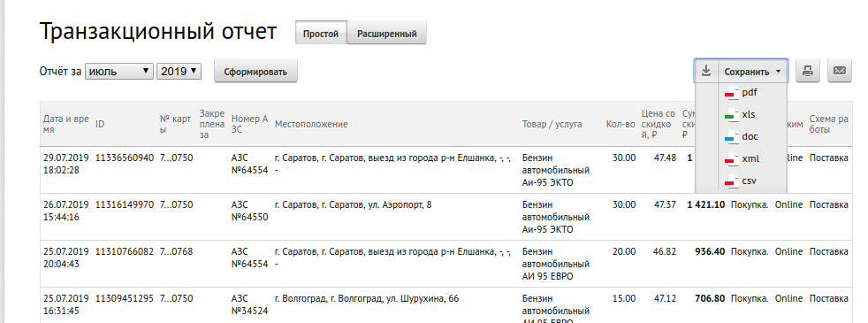
Task: Collapse the Сохранить dropdown menu
Action: [753, 72]
